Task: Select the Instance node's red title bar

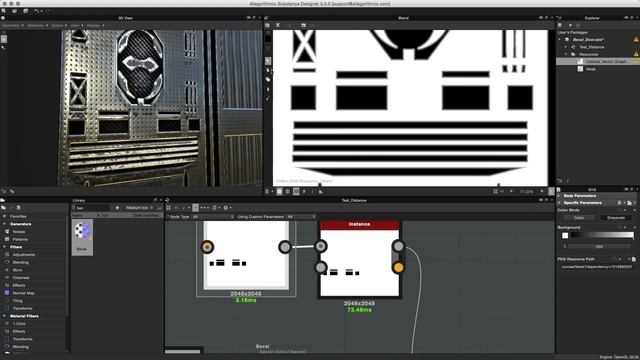Action: tap(360, 224)
